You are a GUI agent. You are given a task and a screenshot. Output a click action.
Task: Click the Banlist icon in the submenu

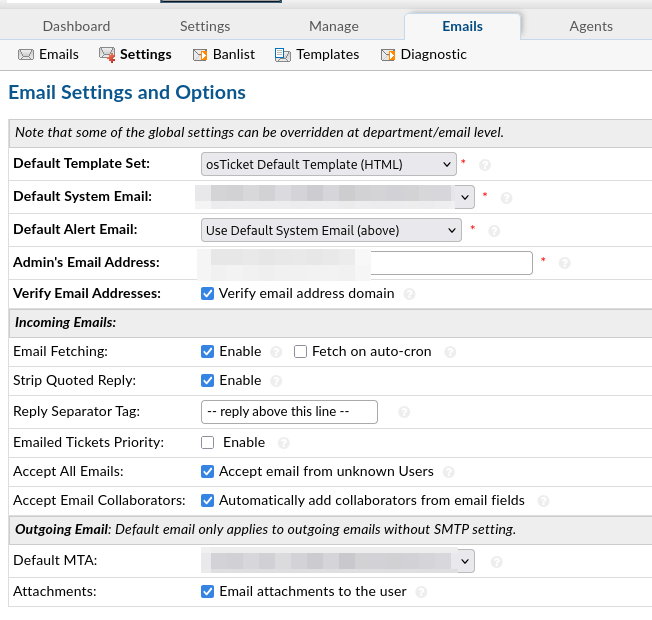click(x=200, y=55)
